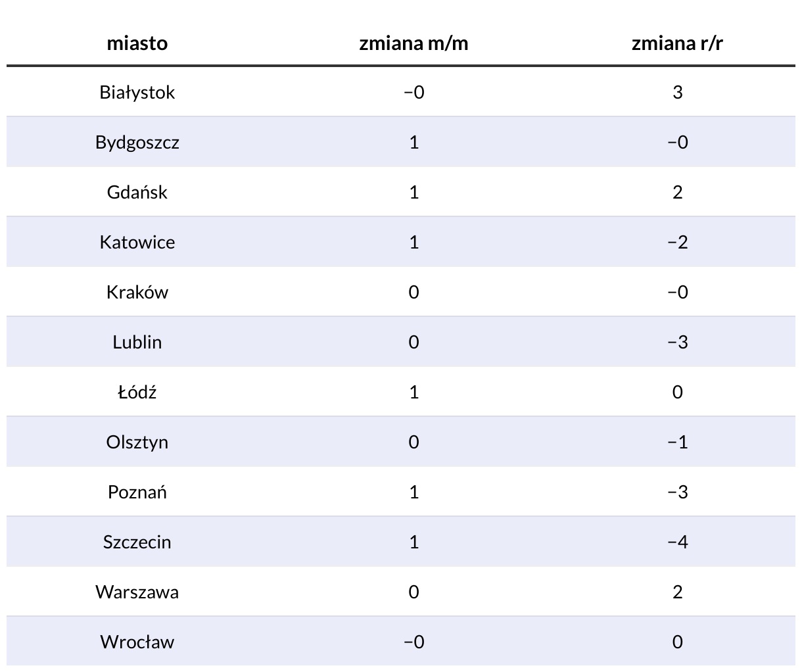Click the Wrocław row name

click(137, 642)
